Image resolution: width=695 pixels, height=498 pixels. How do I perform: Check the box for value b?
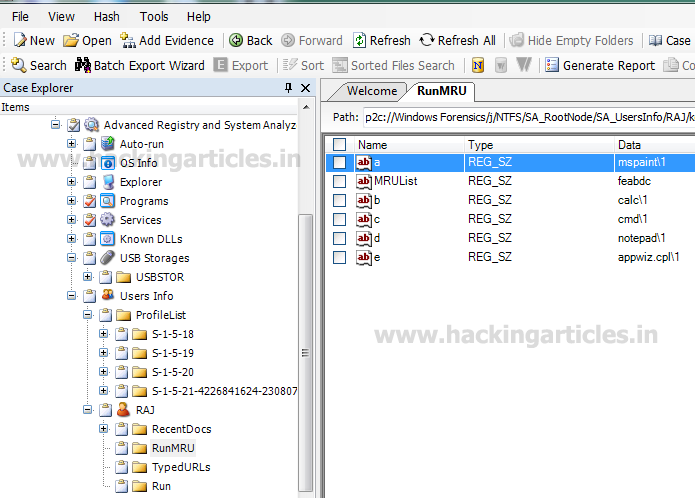tap(340, 200)
